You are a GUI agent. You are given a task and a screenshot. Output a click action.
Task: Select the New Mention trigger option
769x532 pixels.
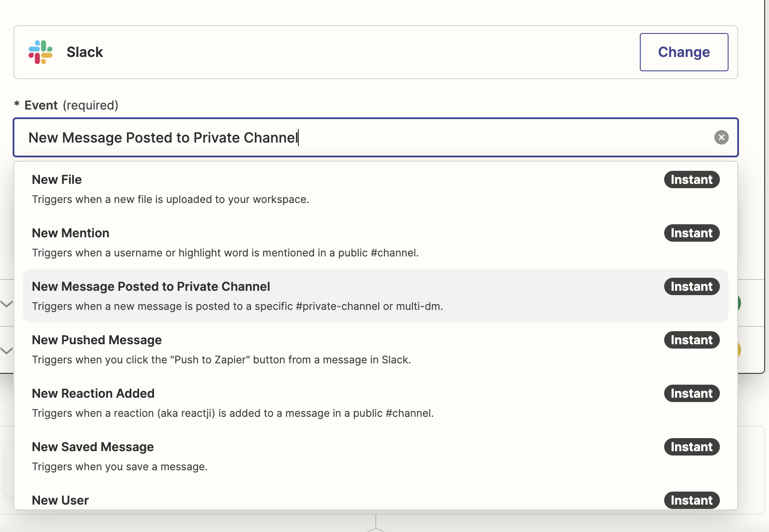point(376,243)
